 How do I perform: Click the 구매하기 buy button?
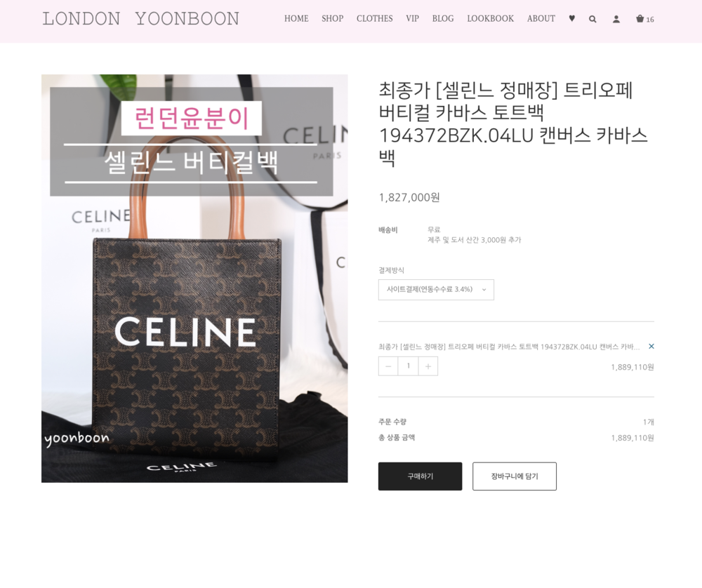pos(420,476)
